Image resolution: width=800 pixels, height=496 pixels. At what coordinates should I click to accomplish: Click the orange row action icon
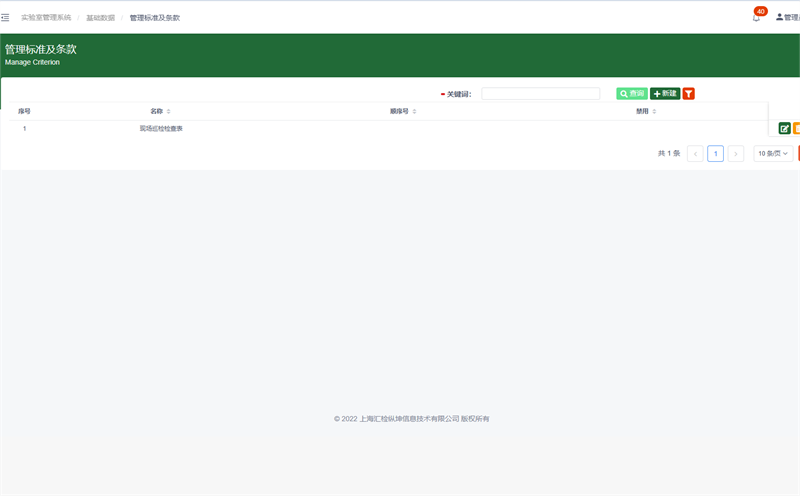click(x=796, y=128)
